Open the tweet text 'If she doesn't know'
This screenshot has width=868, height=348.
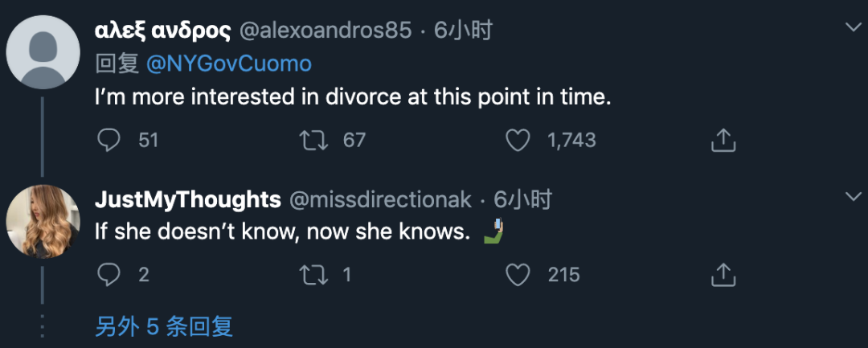tap(281, 231)
